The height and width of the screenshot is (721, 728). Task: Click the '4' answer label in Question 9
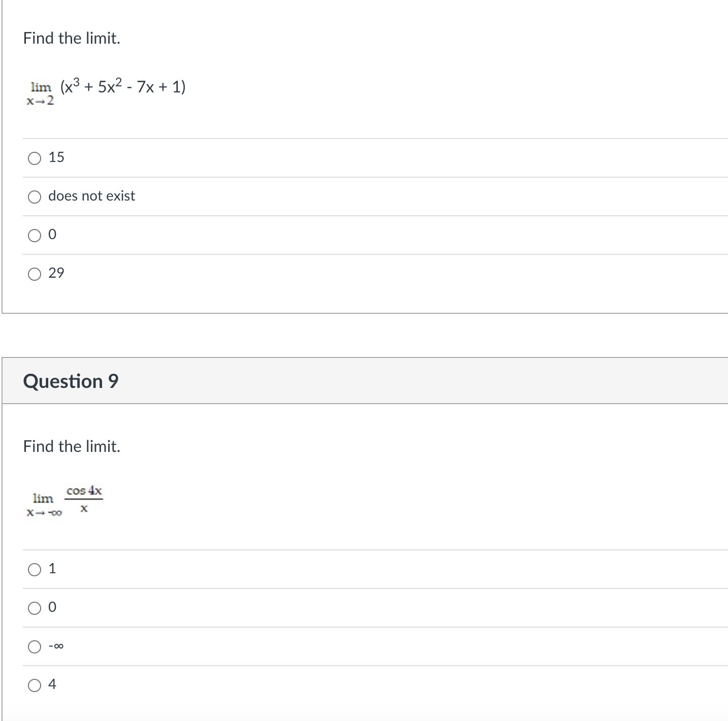tap(52, 684)
